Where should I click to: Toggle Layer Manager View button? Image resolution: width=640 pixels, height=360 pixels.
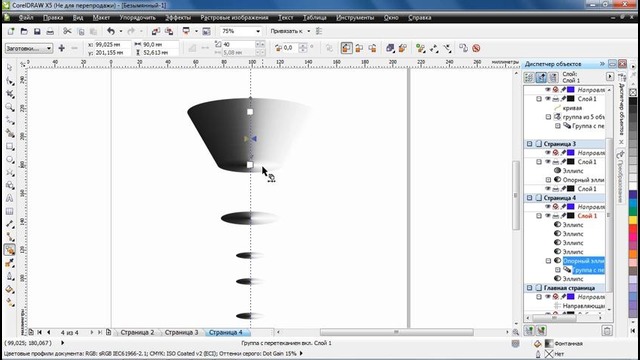tap(553, 77)
